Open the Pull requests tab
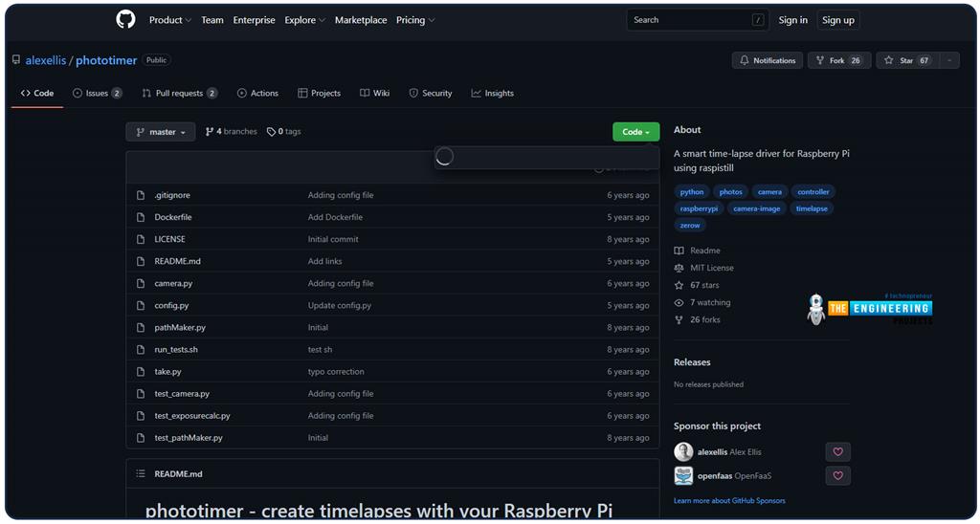 [179, 94]
